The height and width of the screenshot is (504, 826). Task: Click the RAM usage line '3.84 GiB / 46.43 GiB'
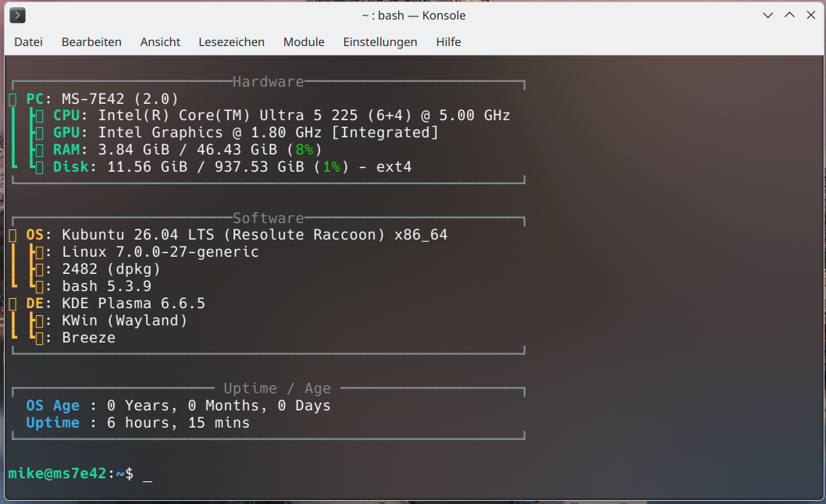click(x=187, y=150)
